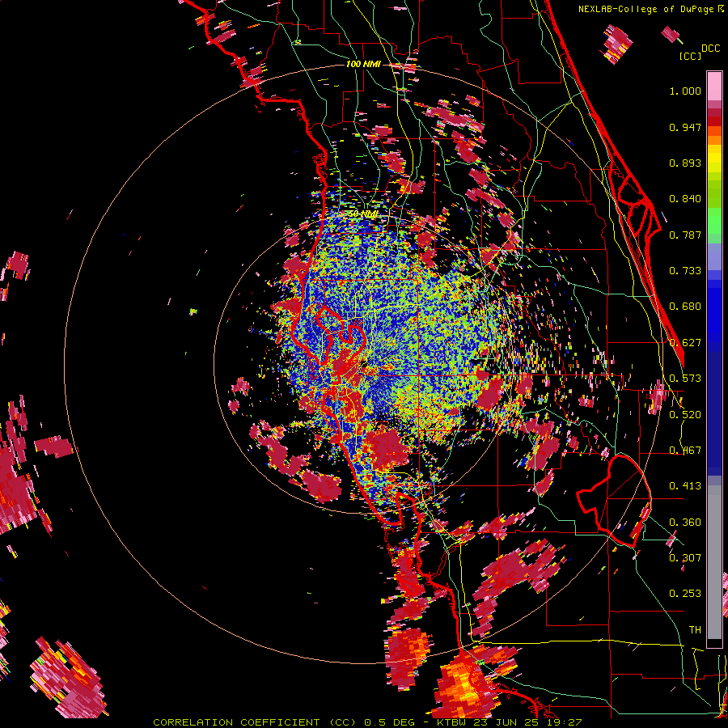The height and width of the screenshot is (728, 728).
Task: Pick the gray low-value segment of the color bar
Action: pos(714,562)
